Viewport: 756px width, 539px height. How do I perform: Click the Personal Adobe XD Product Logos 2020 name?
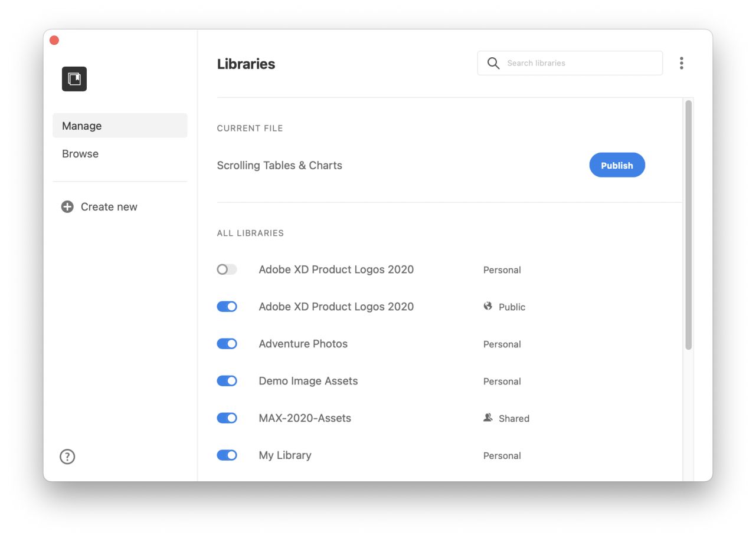(x=336, y=269)
